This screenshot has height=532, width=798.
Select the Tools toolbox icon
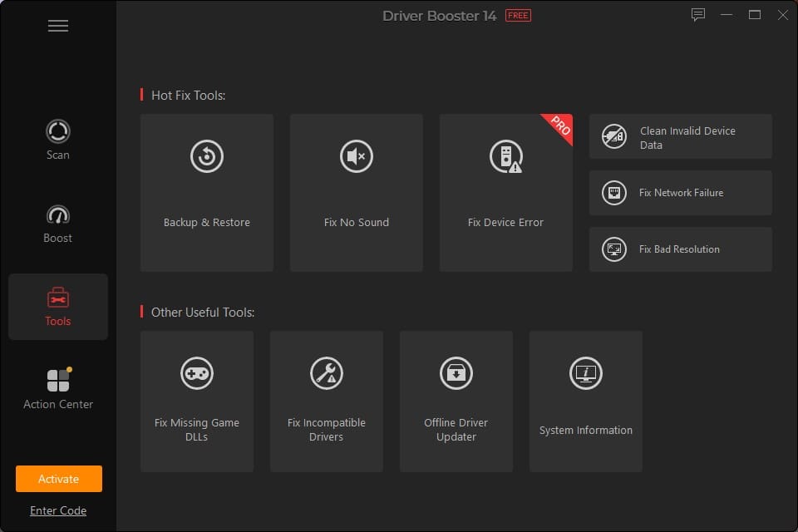point(58,298)
